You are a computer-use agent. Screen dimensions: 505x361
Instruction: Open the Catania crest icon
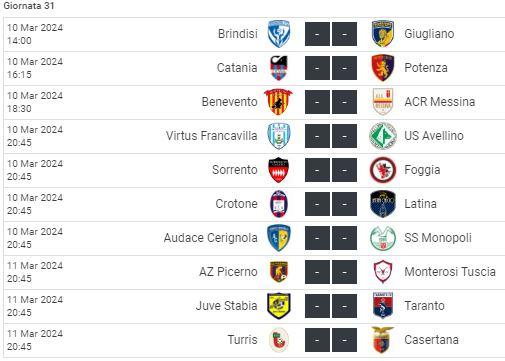279,68
